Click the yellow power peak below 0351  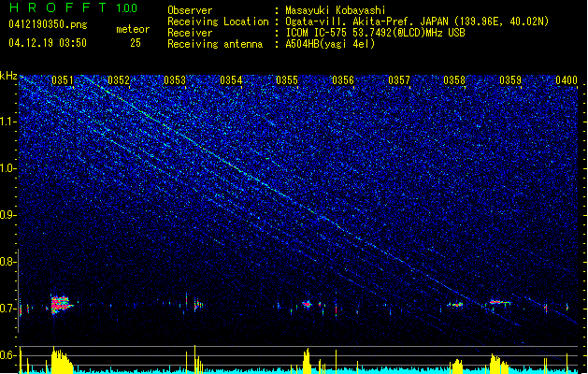[61, 361]
